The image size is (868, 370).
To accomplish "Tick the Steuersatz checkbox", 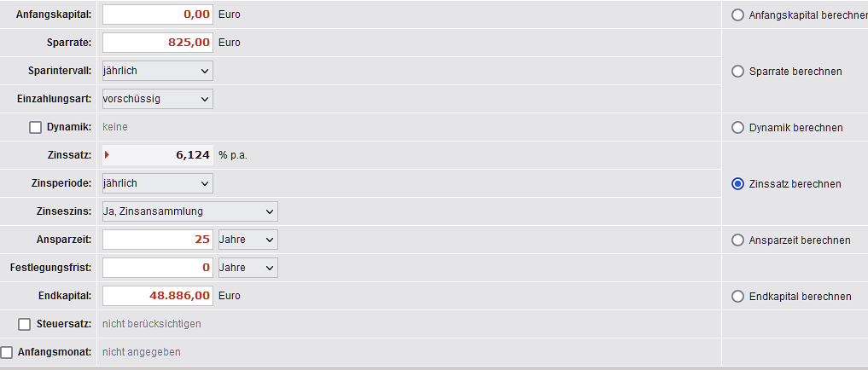I will click(25, 324).
